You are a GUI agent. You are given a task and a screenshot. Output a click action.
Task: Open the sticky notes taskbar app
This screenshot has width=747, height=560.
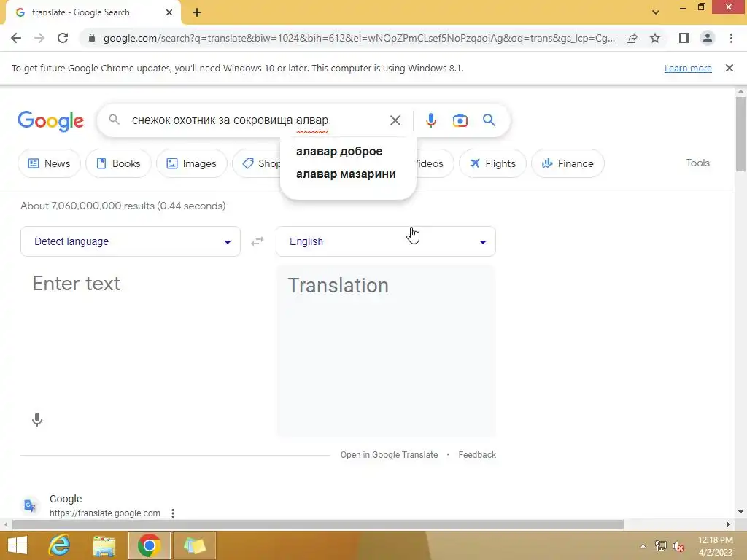point(194,545)
